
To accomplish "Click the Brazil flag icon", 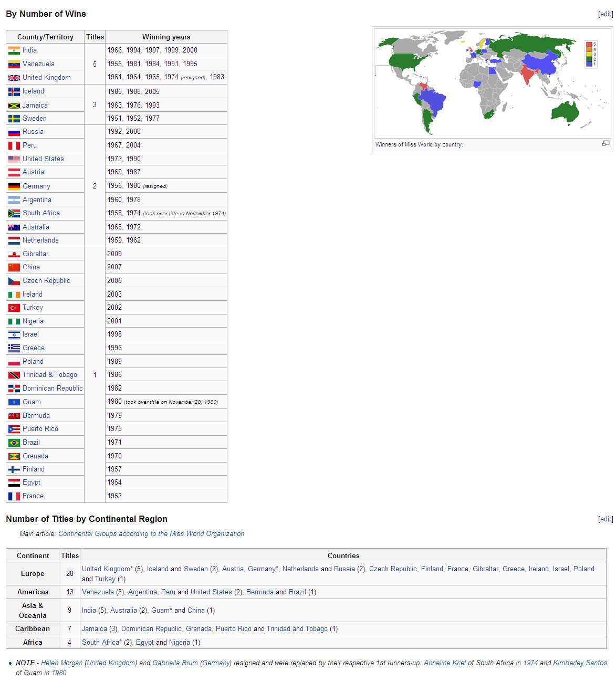I will 14,443.
